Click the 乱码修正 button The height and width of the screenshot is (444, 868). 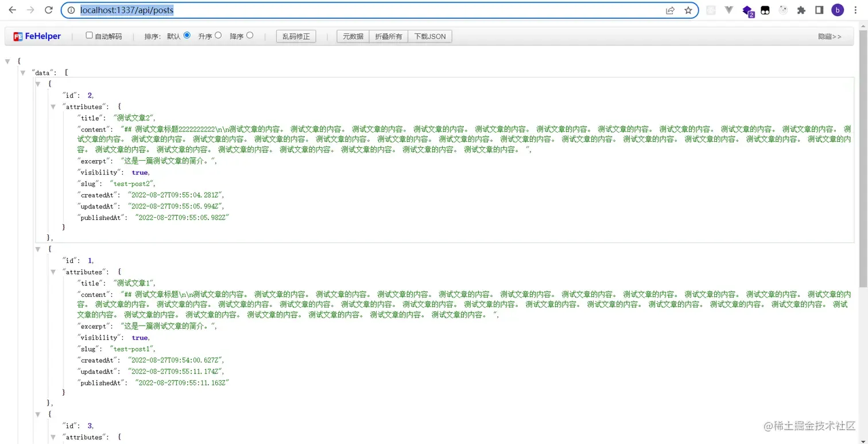[x=296, y=36]
